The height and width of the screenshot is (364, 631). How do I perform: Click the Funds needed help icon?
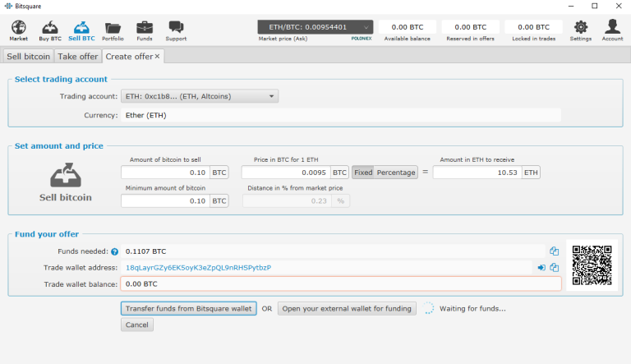[x=114, y=251]
